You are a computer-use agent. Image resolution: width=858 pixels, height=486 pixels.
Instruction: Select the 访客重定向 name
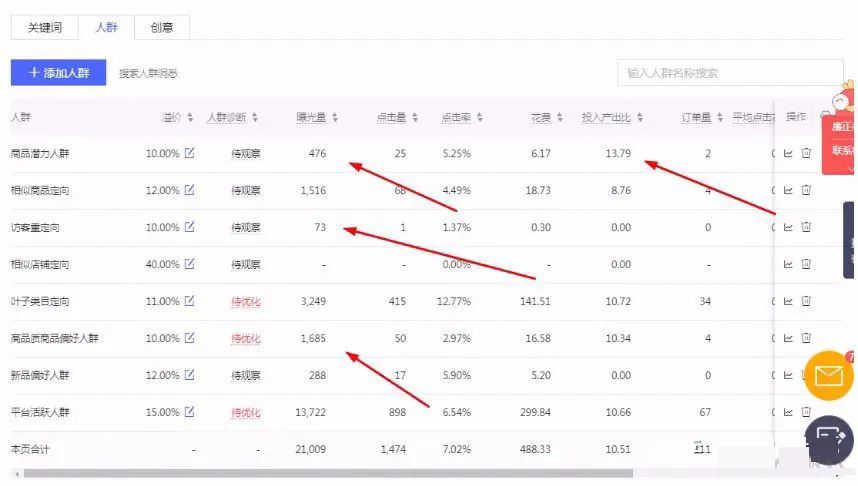tap(35, 228)
